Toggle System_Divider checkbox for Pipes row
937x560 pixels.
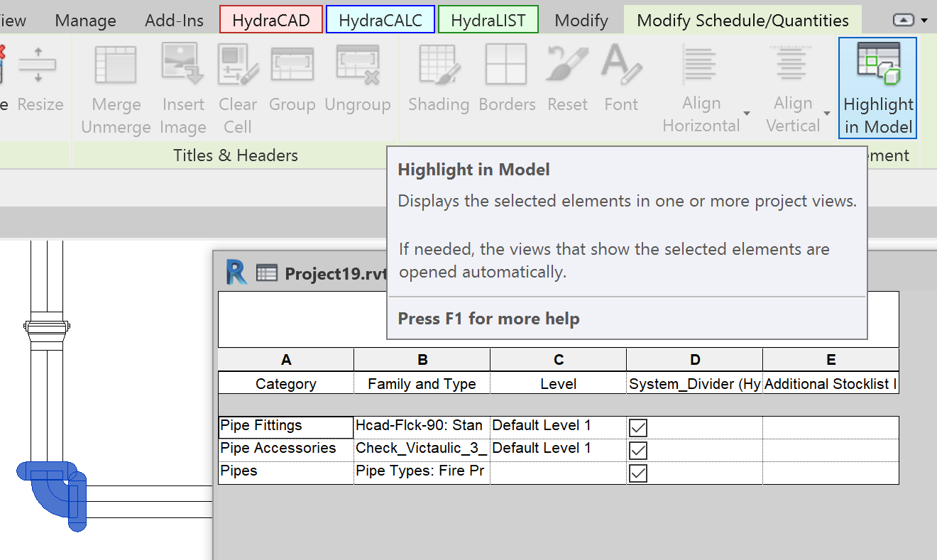638,473
